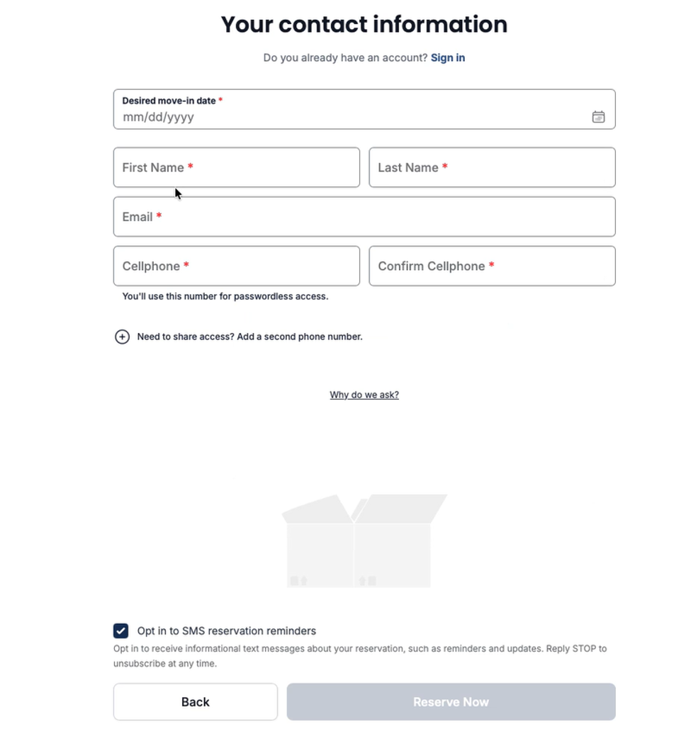Click the 'Sign in' link
This screenshot has width=691, height=731.
click(448, 58)
